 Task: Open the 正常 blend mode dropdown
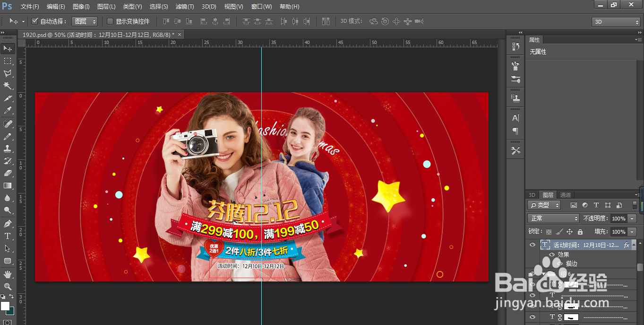coord(553,219)
